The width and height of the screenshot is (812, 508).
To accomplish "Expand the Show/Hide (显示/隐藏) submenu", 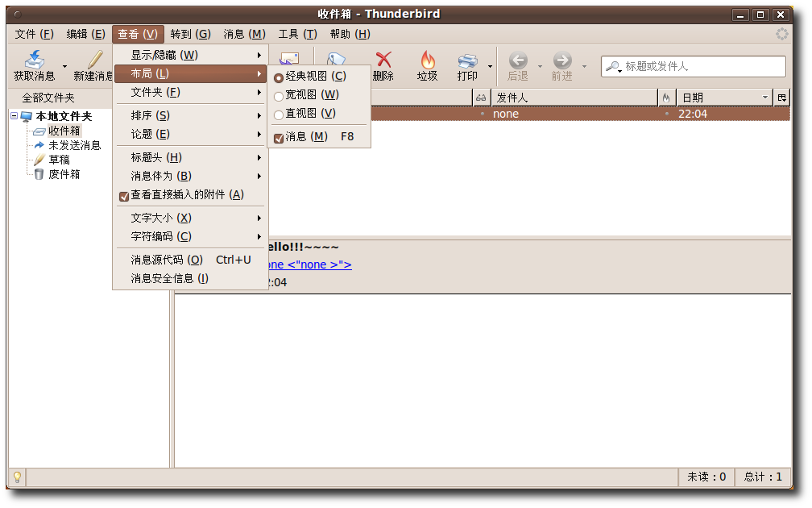I will [190, 55].
